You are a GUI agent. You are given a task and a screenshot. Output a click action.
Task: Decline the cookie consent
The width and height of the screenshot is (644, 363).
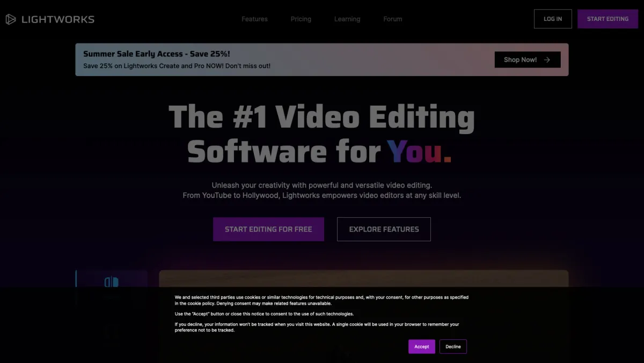(x=453, y=346)
